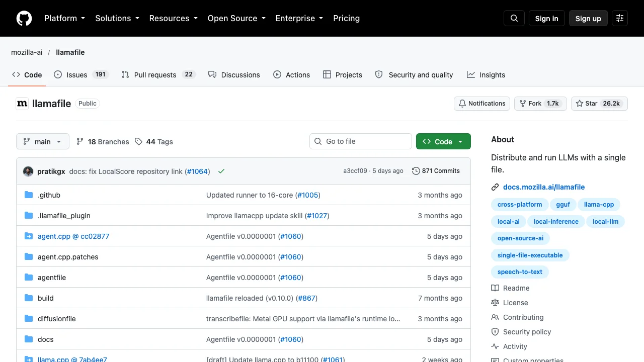Click the Contributing people icon
Viewport: 644px width, 362px height.
click(495, 317)
